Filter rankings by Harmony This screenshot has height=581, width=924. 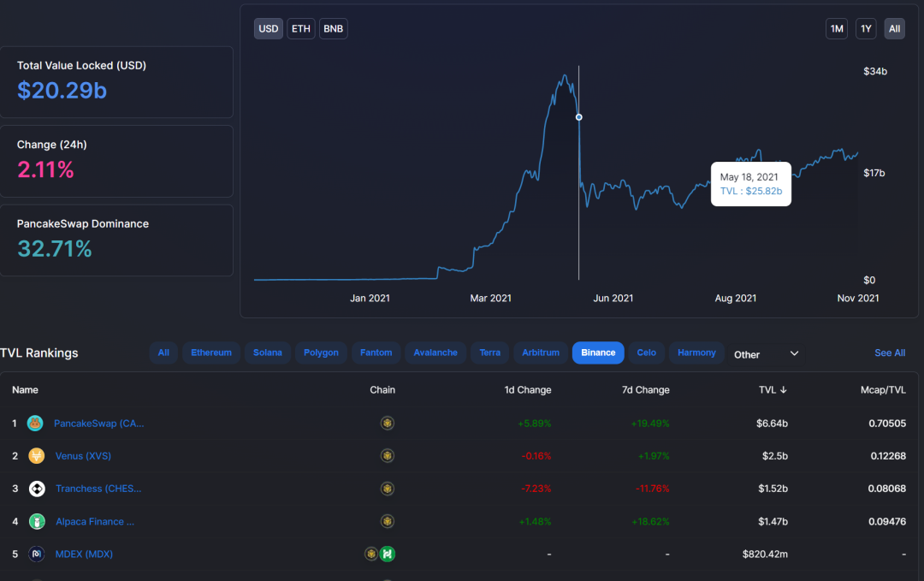coord(696,353)
